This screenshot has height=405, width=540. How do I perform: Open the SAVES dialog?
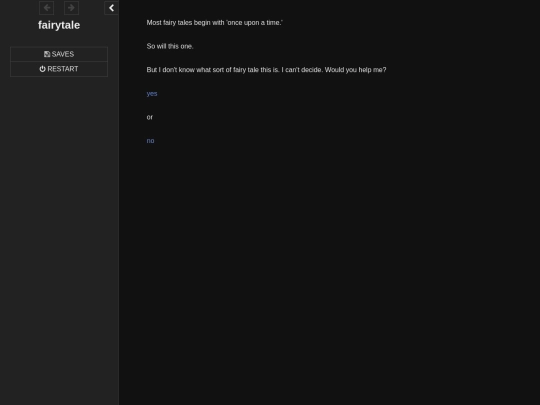pyautogui.click(x=59, y=54)
